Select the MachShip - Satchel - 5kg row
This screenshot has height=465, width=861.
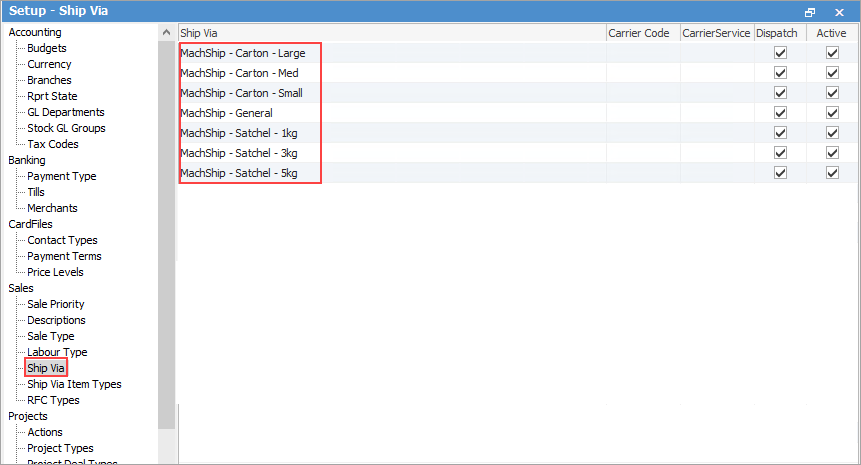pyautogui.click(x=518, y=173)
